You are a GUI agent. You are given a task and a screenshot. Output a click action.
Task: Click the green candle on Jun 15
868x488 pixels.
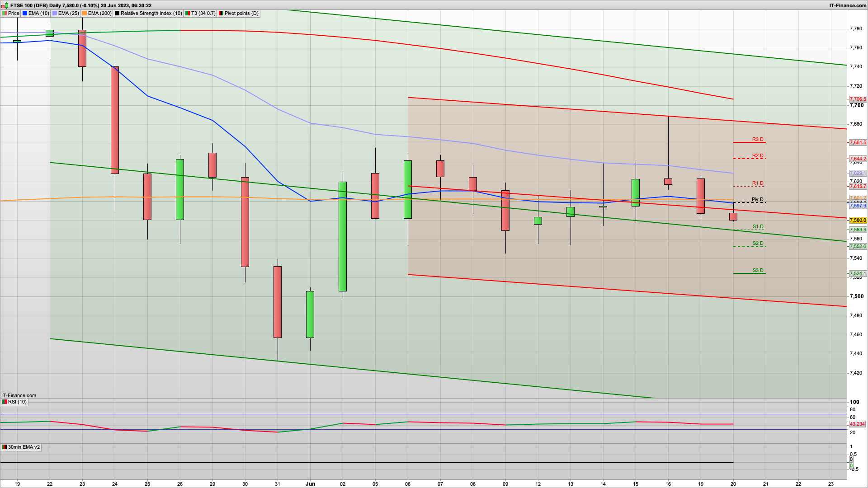tap(636, 193)
